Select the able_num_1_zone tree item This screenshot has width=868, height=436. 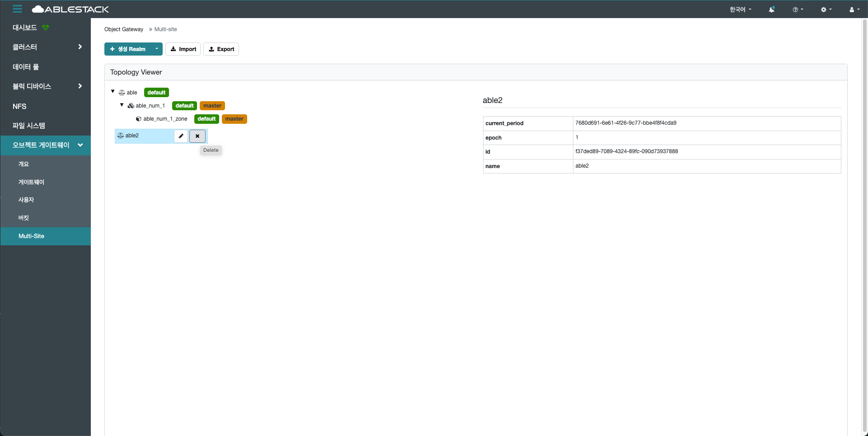[x=165, y=119]
